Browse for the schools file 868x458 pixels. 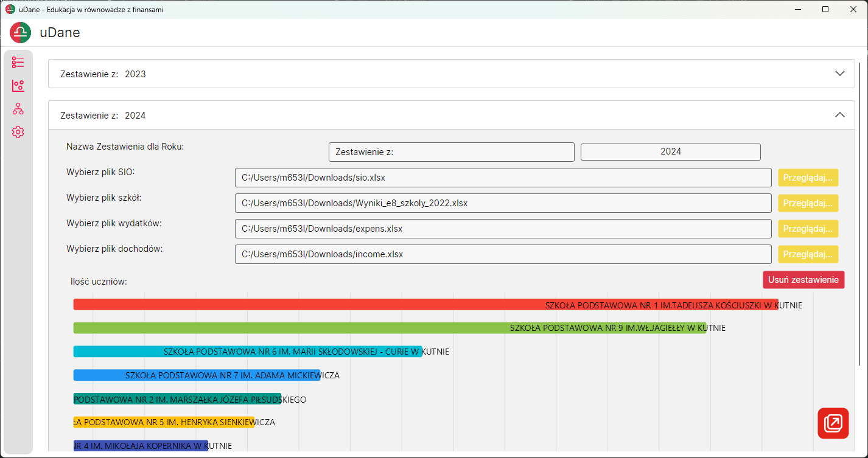click(808, 203)
